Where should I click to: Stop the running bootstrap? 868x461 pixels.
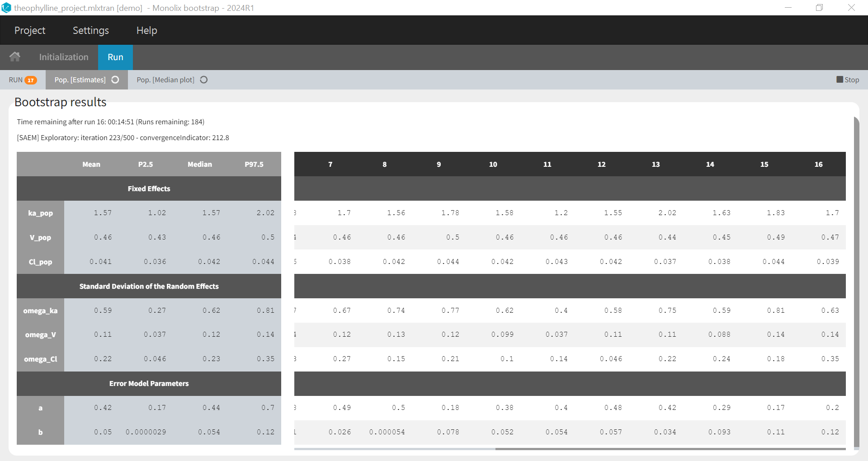848,80
